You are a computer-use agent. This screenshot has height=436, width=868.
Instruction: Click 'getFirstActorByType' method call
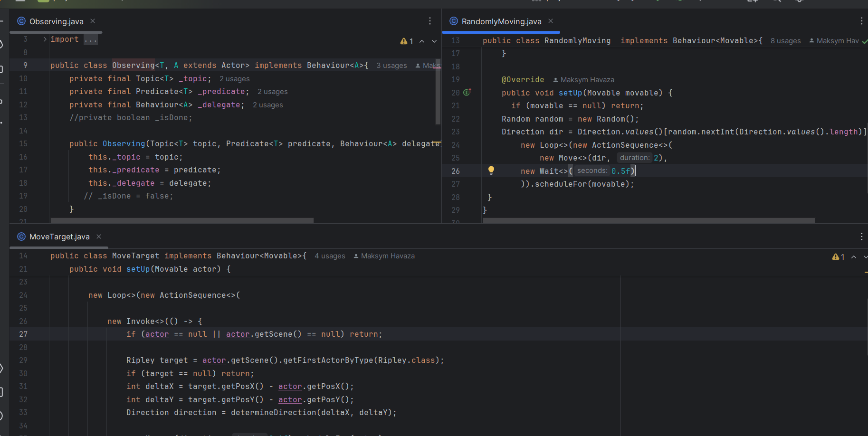coord(328,360)
